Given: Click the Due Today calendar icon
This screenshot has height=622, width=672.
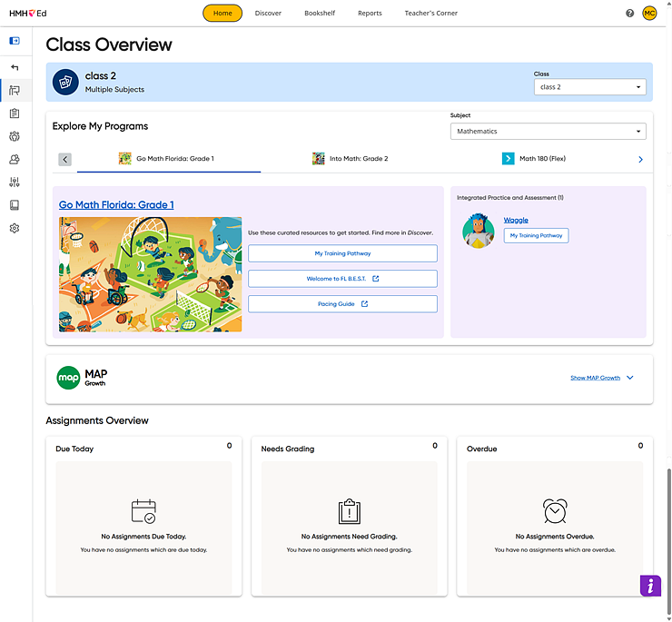Looking at the screenshot, I should click(x=143, y=511).
